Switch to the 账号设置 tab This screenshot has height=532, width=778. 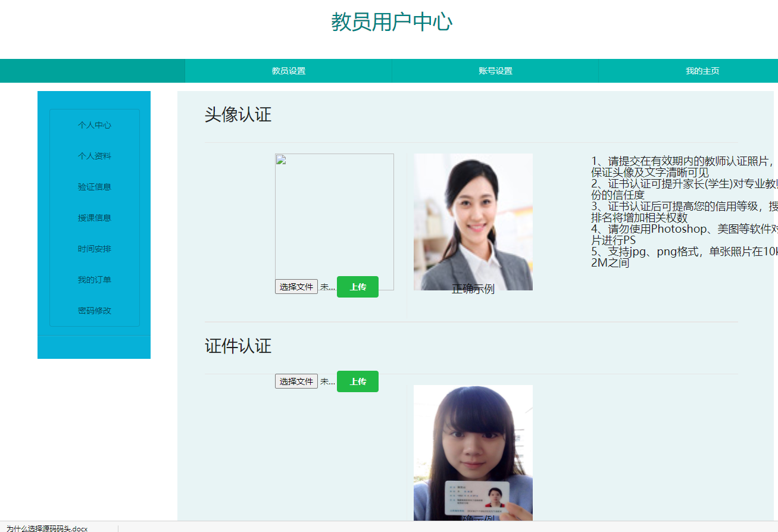(x=495, y=71)
